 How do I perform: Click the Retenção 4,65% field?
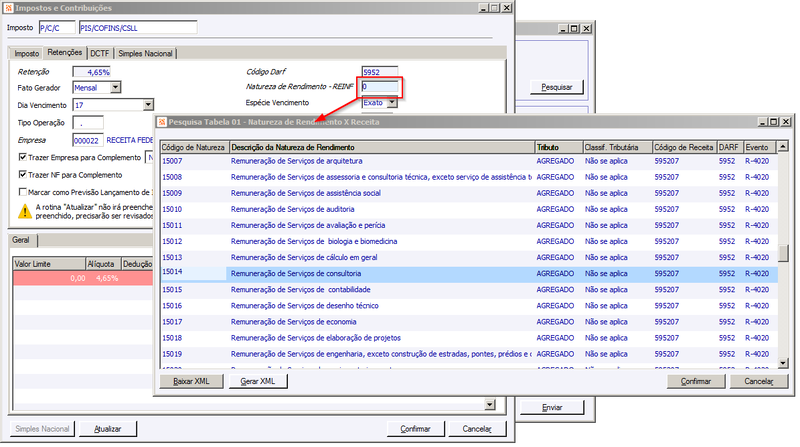click(92, 72)
